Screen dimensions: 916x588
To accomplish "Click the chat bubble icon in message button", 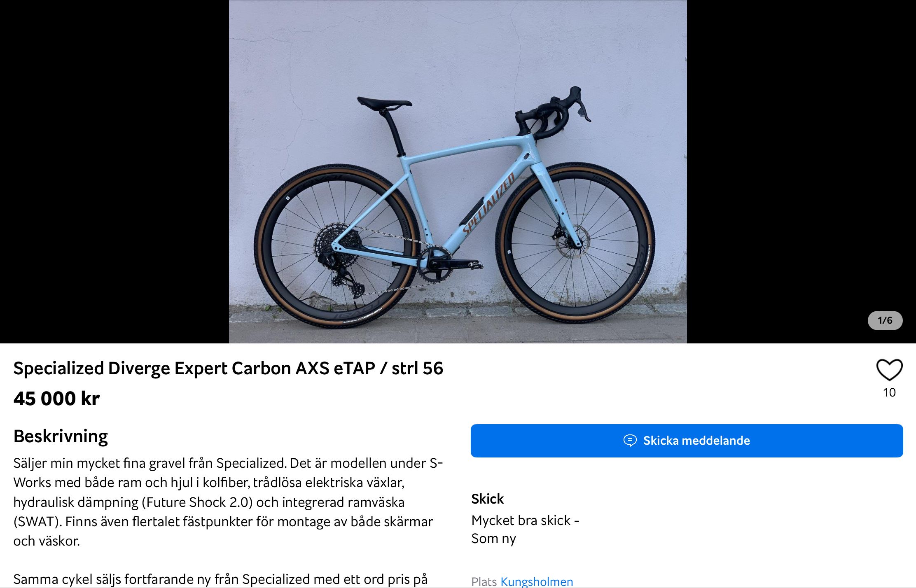I will (x=630, y=441).
